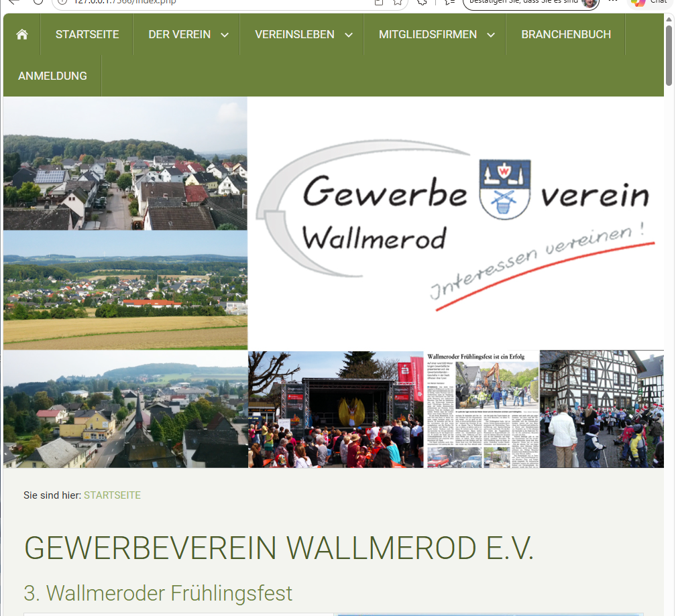Screen dimensions: 676x616
Task: Expand the MITGLIEDSFIRMEN dropdown chevron
Action: coord(491,35)
